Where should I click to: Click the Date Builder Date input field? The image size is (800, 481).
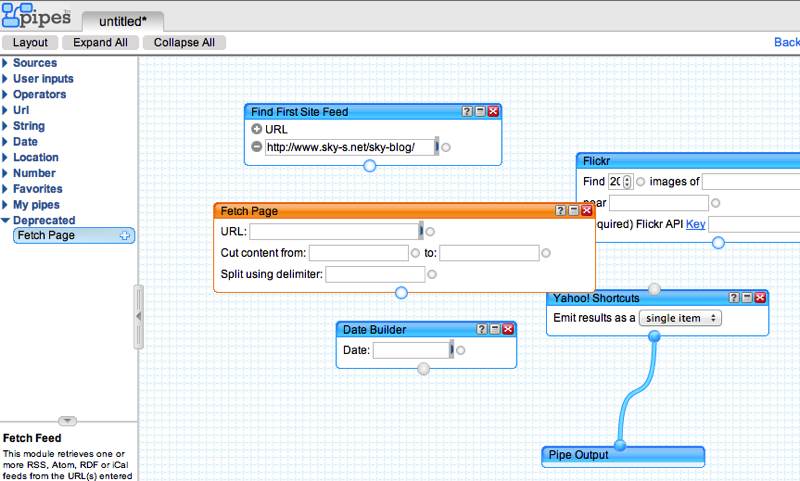click(x=411, y=350)
